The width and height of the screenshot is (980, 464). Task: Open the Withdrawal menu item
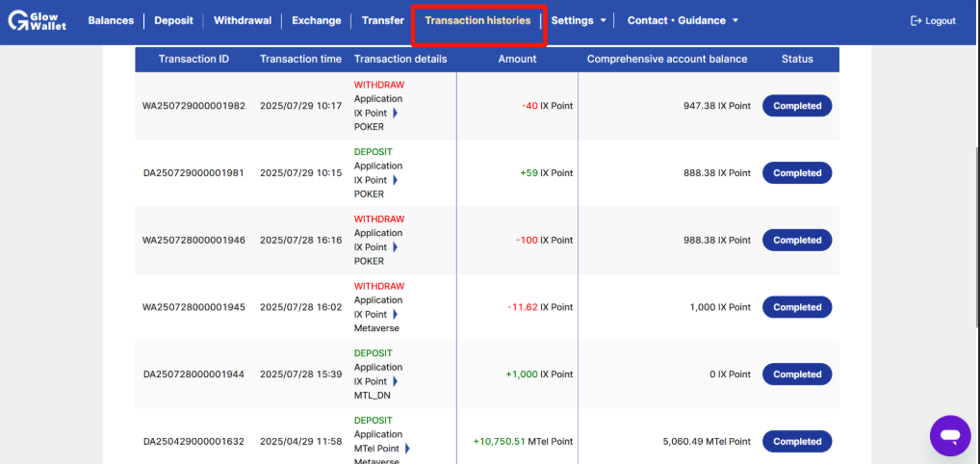[243, 20]
